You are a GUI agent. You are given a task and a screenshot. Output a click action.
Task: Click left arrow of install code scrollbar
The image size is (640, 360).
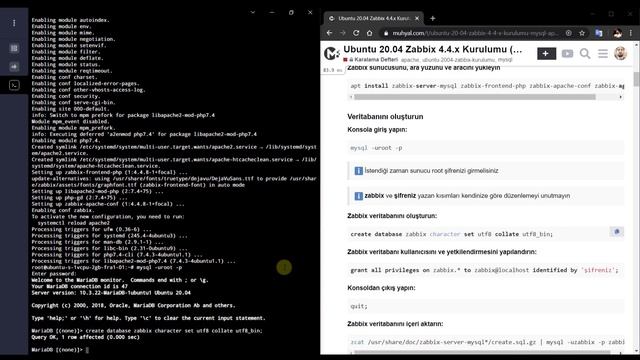351,97
